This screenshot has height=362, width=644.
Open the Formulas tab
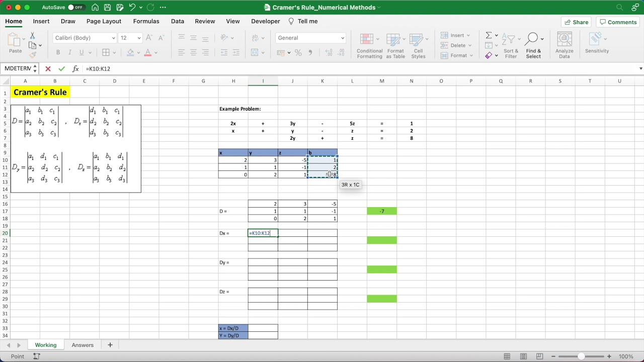tap(146, 22)
